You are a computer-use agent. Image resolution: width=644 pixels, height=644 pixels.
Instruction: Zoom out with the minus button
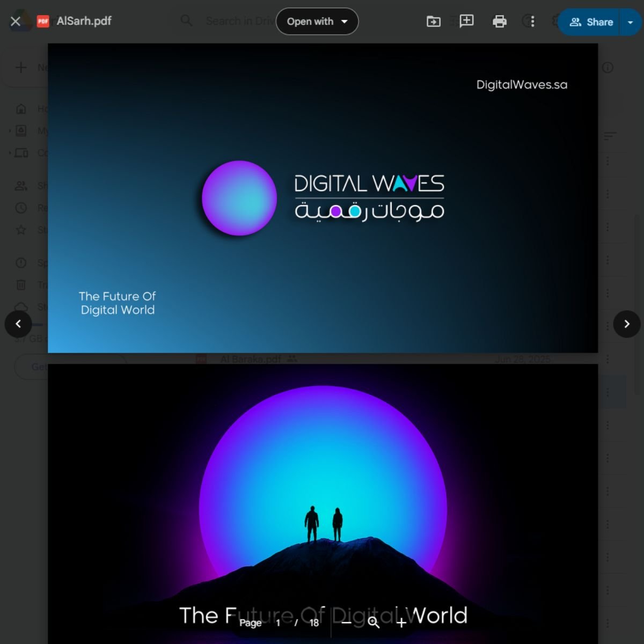point(346,623)
